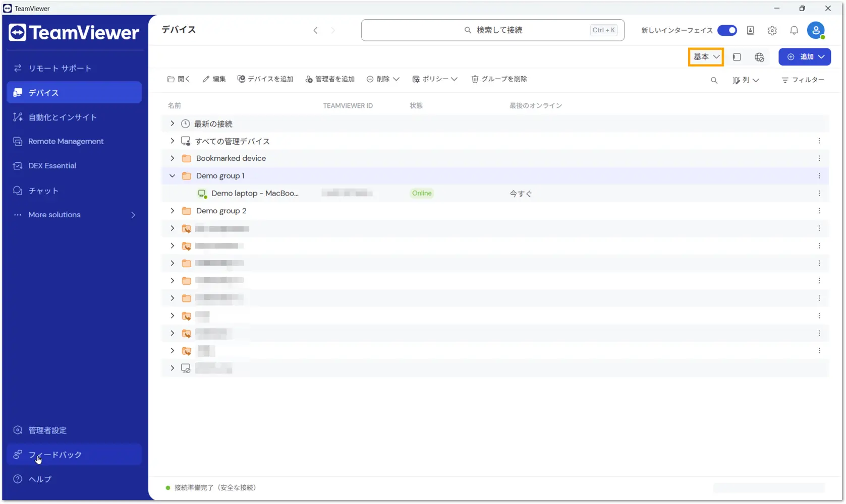Expand the 最新の接続 group
The height and width of the screenshot is (504, 846).
pos(172,123)
